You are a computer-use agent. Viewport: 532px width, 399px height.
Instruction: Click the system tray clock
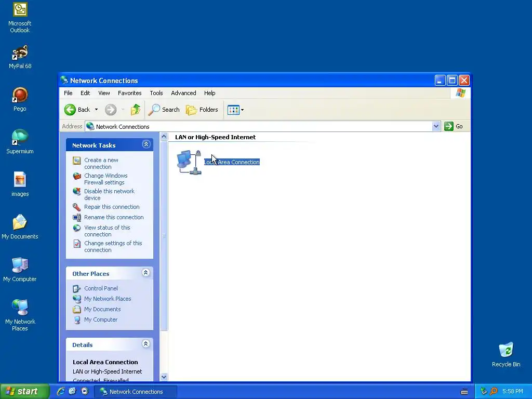[x=512, y=392]
